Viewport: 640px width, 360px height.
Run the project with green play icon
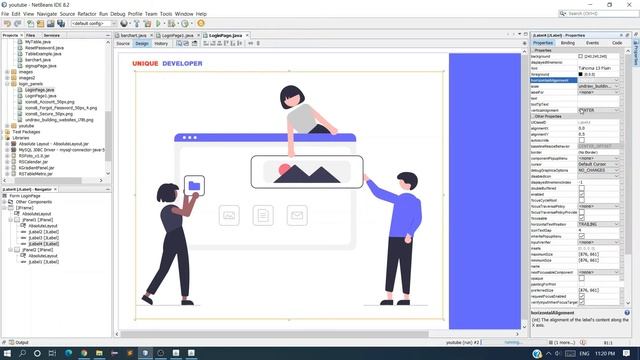coord(158,24)
